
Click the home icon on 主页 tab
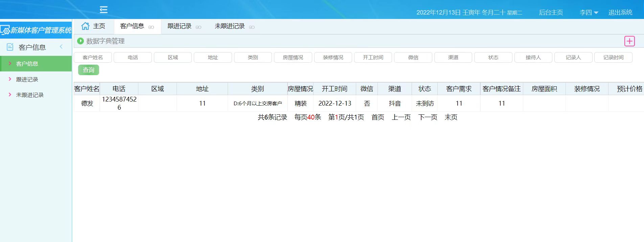(85, 26)
